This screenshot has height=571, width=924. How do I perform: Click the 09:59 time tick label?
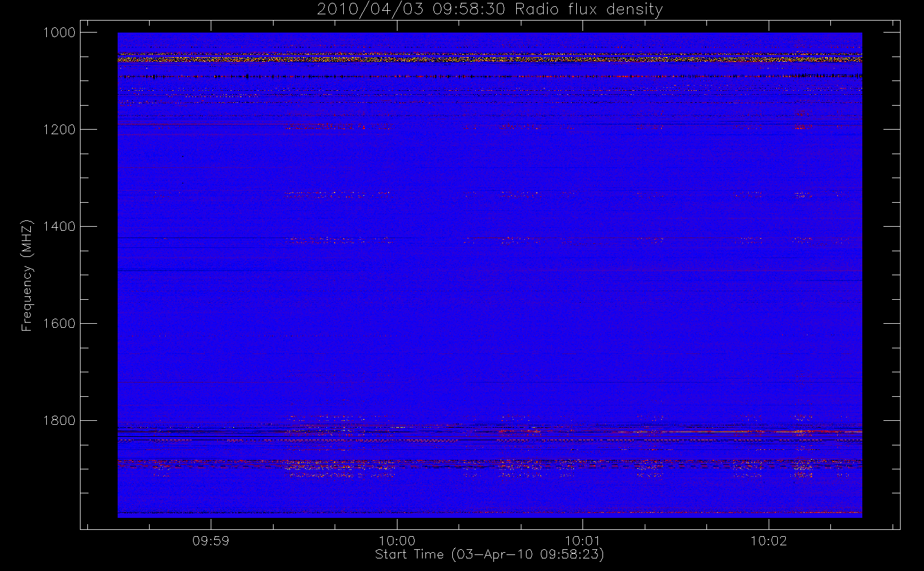211,541
